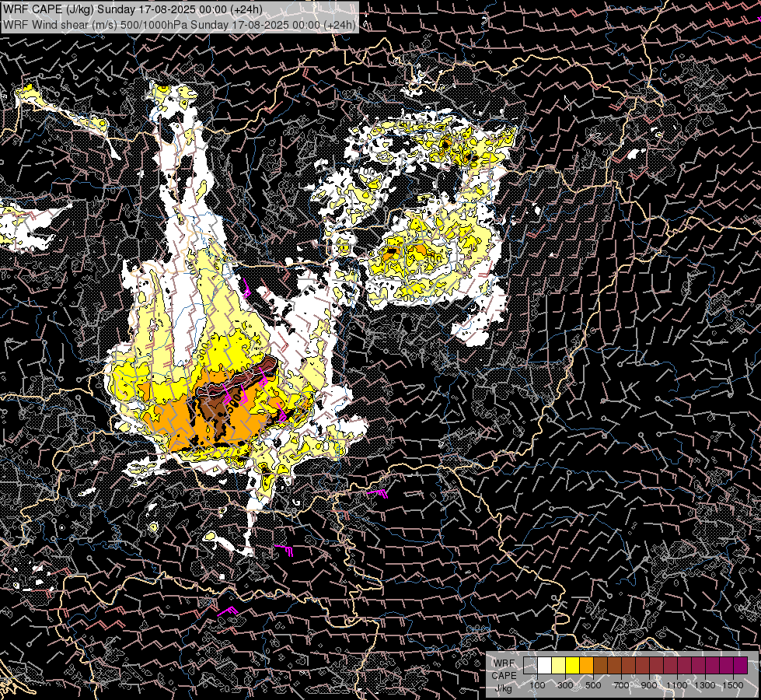This screenshot has height=700, width=761.
Task: Click the '1100' legend value label
Action: 676,685
